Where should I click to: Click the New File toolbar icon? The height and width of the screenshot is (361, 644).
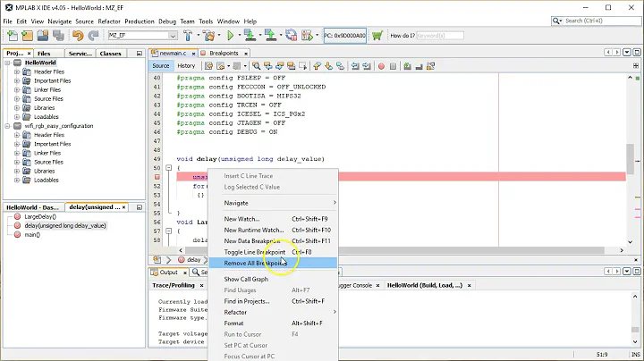(13, 36)
